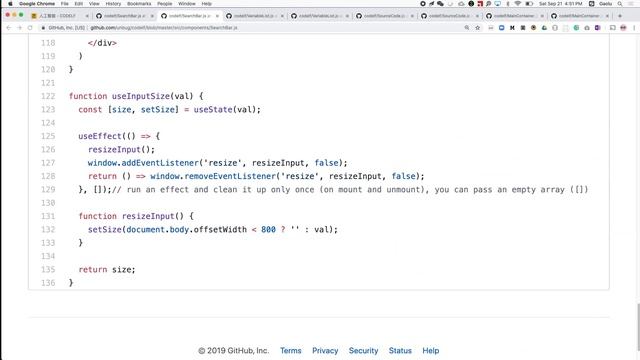
Task: Click the '</div>' closing tag line
Action: (x=102, y=43)
